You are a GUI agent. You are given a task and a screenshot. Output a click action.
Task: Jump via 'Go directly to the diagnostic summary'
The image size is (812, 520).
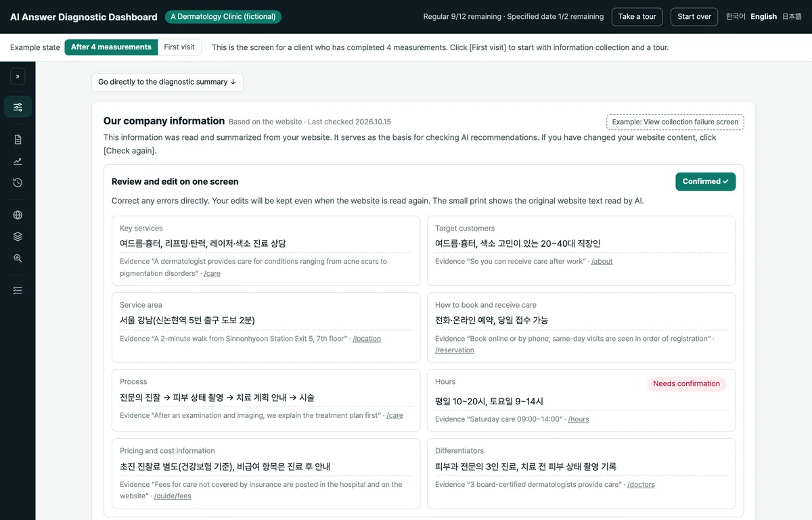(x=167, y=82)
